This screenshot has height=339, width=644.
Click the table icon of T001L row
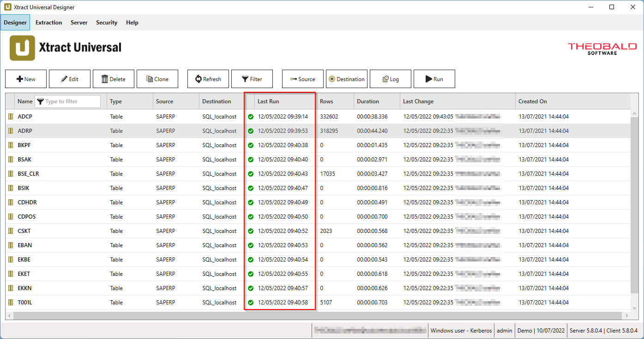(x=11, y=303)
